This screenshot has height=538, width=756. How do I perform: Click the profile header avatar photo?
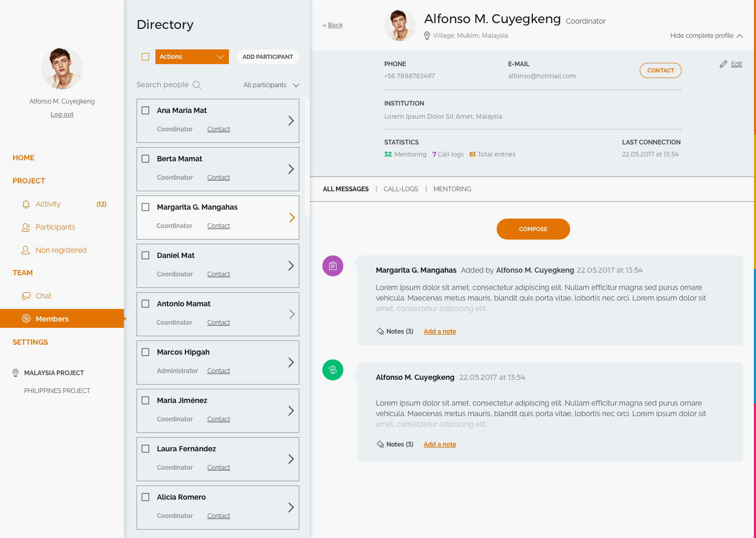(400, 25)
